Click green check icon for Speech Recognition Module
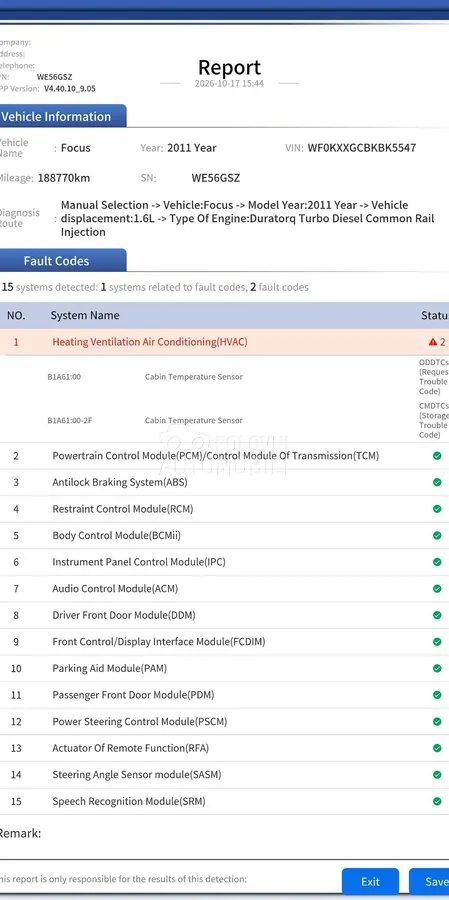 point(437,801)
